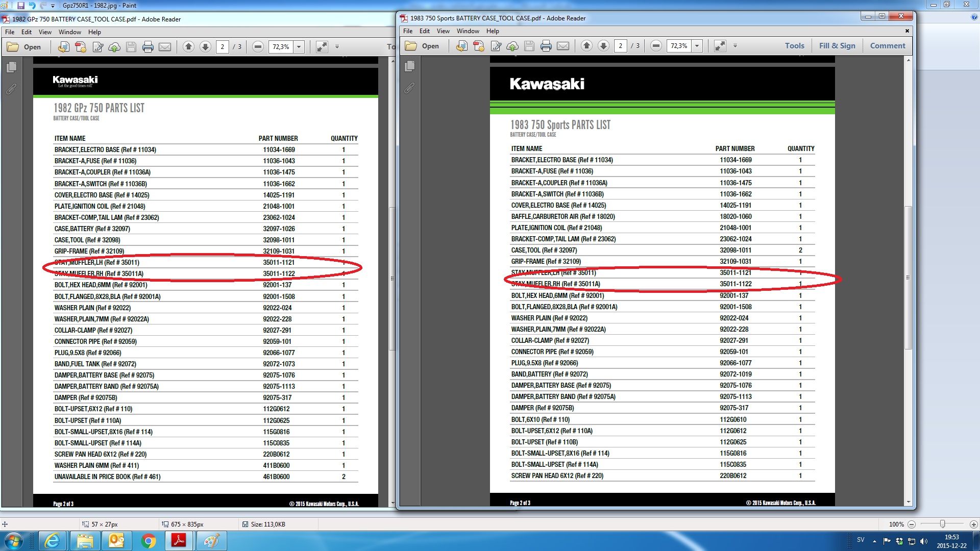Click Sign document icon in 1983 Sports window
The width and height of the screenshot is (980, 551).
pyautogui.click(x=496, y=46)
